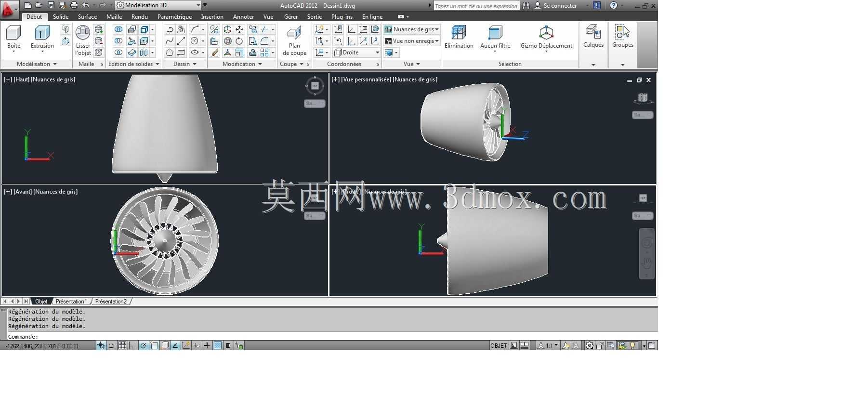Toggle grid display in status bar

122,345
